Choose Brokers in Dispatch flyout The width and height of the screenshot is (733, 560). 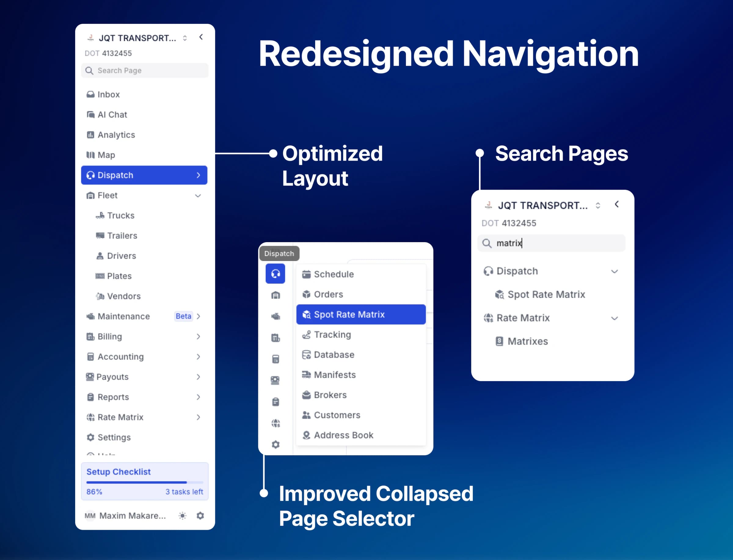(x=361, y=395)
